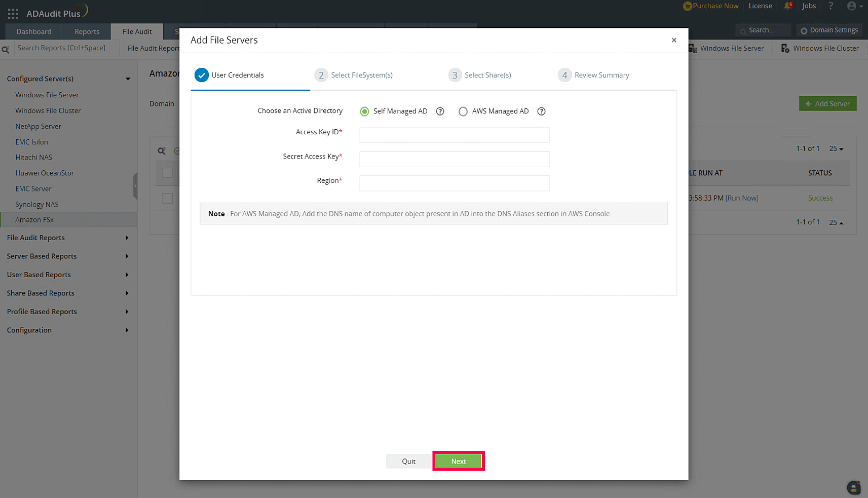Open the top-bar help question mark icon
The height and width of the screenshot is (498, 868).
pyautogui.click(x=830, y=6)
